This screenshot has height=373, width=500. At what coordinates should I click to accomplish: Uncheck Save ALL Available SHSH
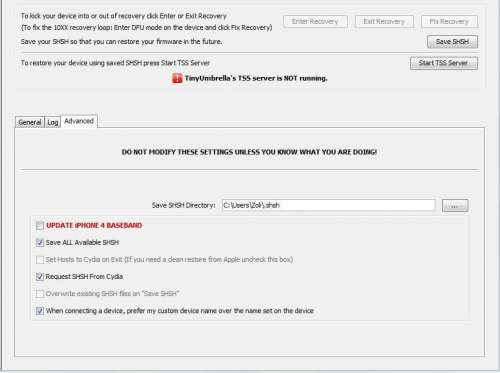coord(40,243)
